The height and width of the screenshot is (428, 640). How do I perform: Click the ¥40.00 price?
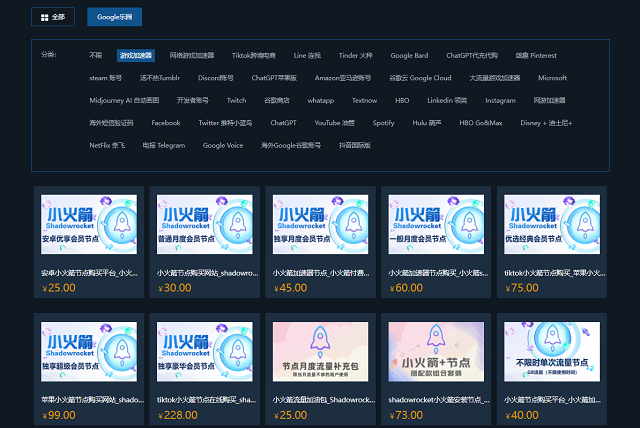[x=522, y=415]
